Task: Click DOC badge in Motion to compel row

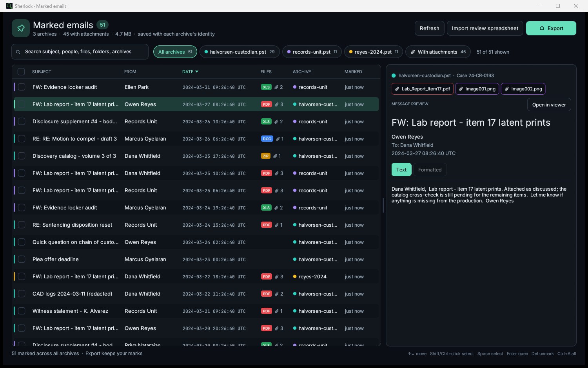Action: 267,139
